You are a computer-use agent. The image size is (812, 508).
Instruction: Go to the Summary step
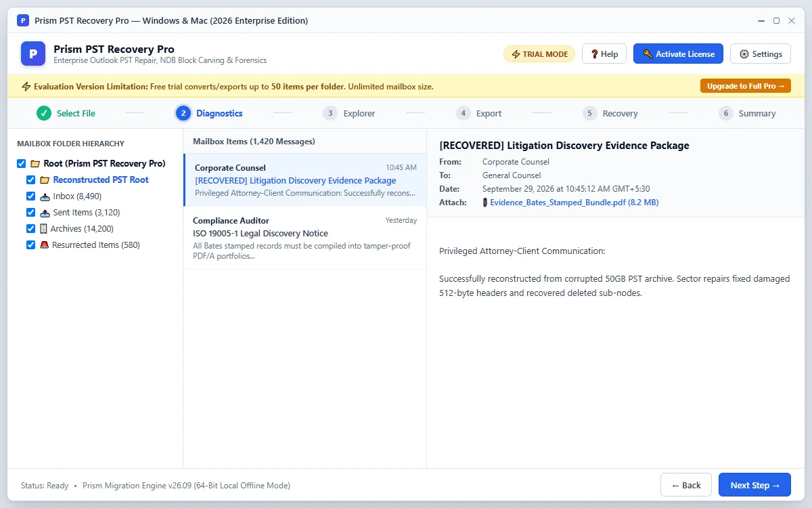pos(748,113)
